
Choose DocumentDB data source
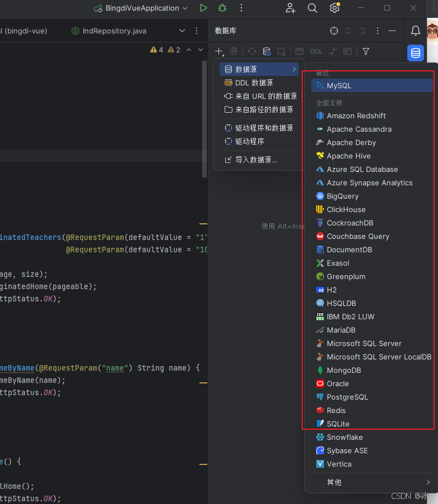(372, 249)
